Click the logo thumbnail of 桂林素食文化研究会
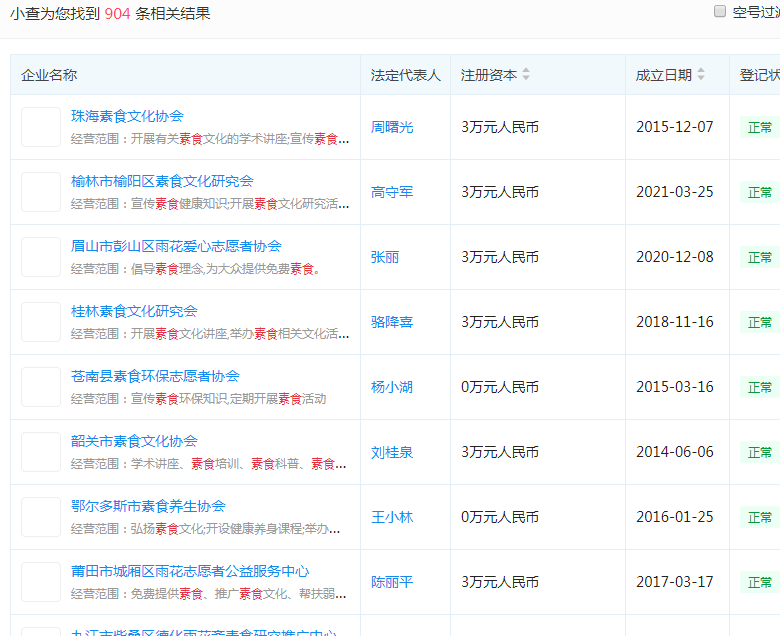780x636 pixels. pyautogui.click(x=41, y=322)
